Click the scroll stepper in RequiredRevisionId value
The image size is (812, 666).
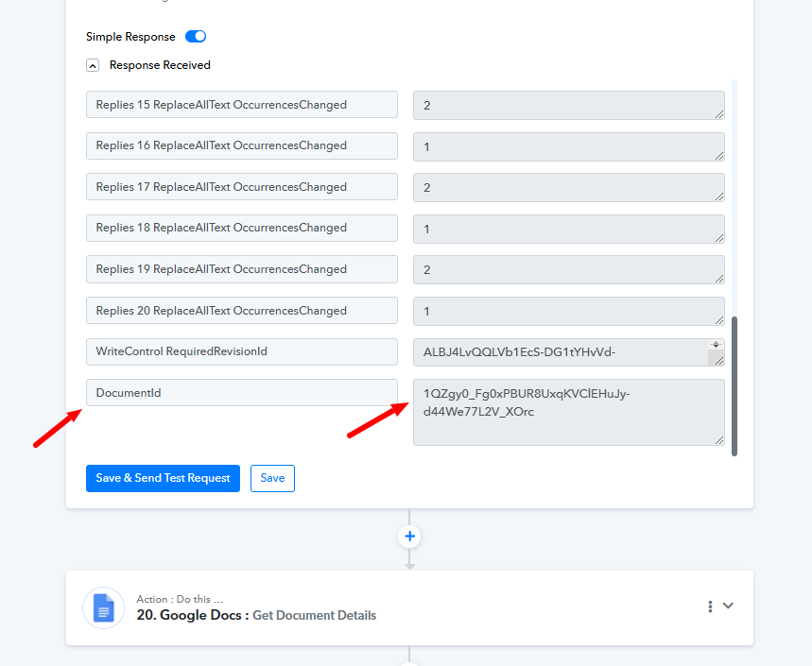[716, 346]
